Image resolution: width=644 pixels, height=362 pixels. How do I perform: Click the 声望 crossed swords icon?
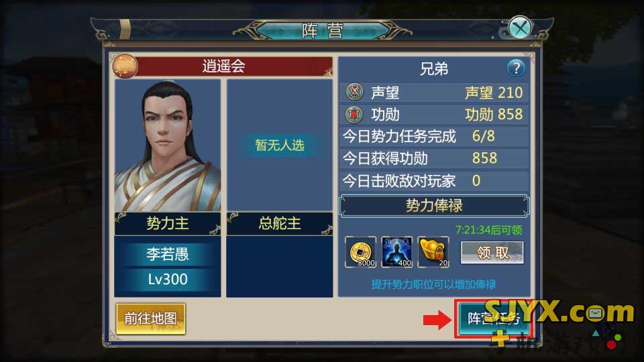point(354,92)
